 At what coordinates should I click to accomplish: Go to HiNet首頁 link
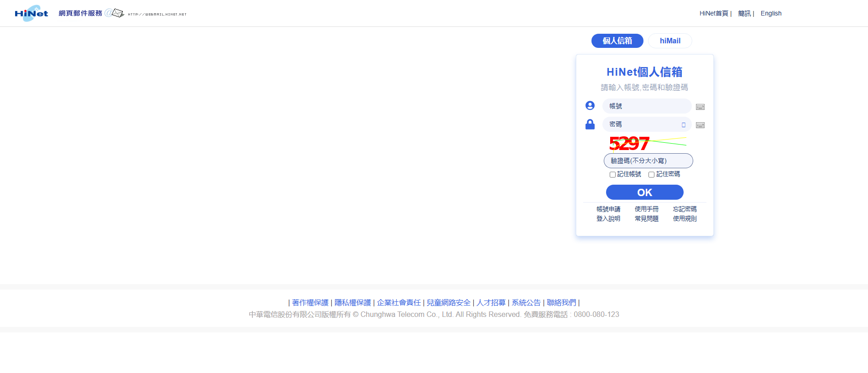pyautogui.click(x=714, y=13)
